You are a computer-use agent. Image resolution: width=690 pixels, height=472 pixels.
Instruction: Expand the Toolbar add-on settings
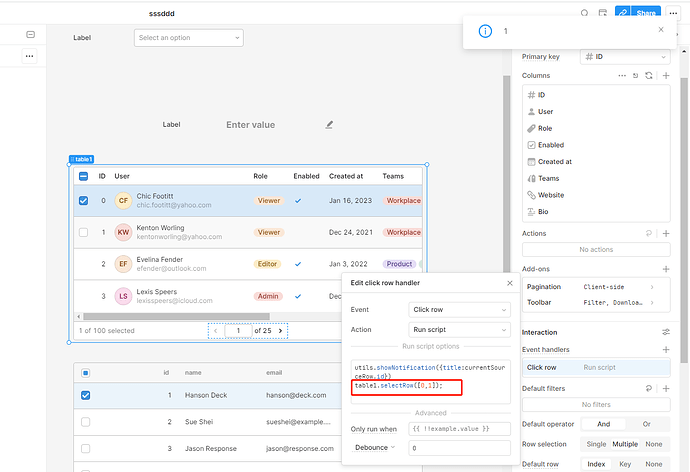pyautogui.click(x=596, y=303)
